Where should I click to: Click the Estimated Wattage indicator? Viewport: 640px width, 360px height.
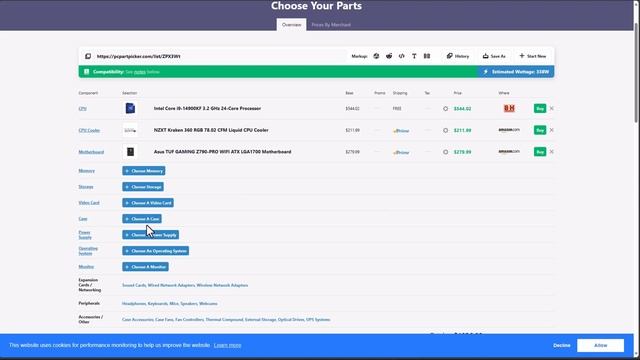click(516, 72)
